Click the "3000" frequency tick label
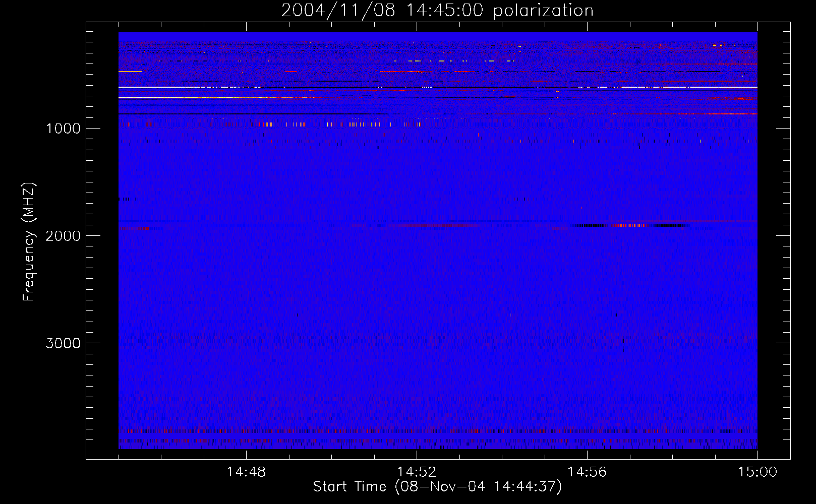The height and width of the screenshot is (504, 816). click(x=63, y=343)
